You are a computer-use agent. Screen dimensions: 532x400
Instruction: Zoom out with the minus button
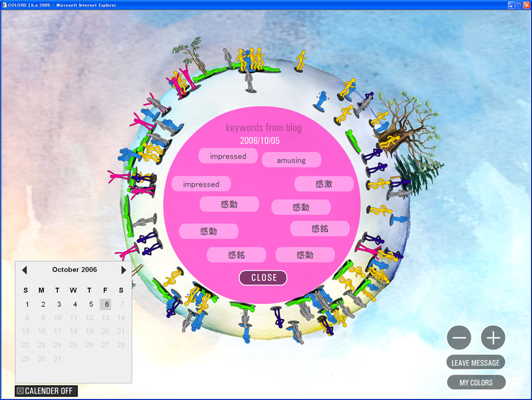pos(459,337)
